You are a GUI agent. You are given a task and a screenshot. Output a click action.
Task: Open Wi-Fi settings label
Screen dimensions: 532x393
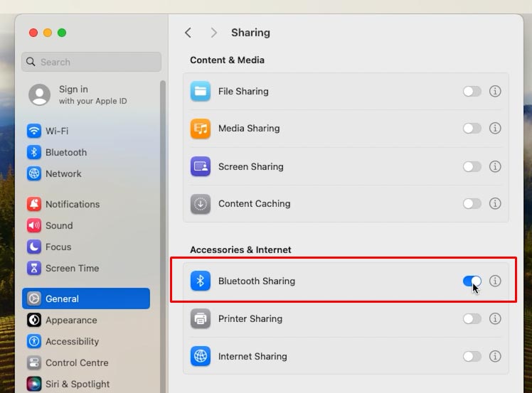click(57, 131)
